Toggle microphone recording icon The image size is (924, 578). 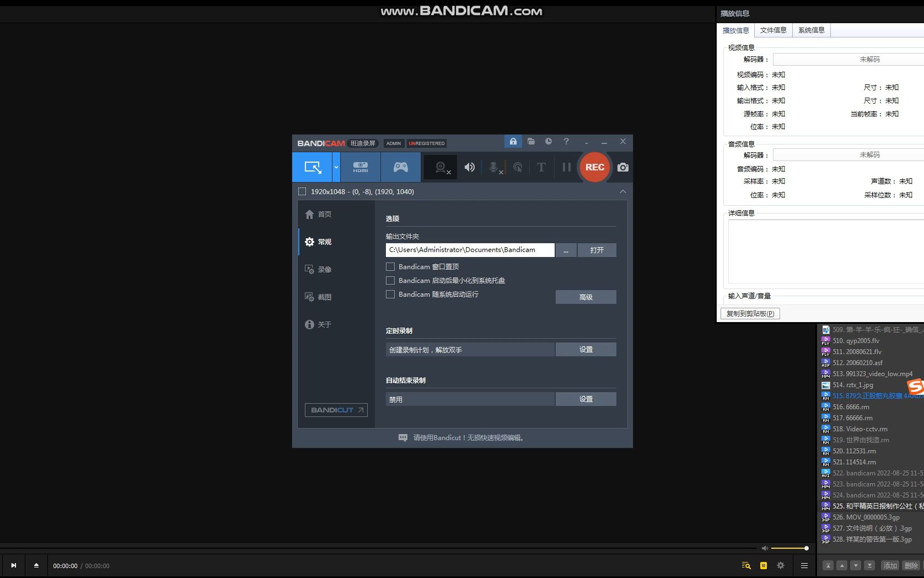[x=495, y=167]
